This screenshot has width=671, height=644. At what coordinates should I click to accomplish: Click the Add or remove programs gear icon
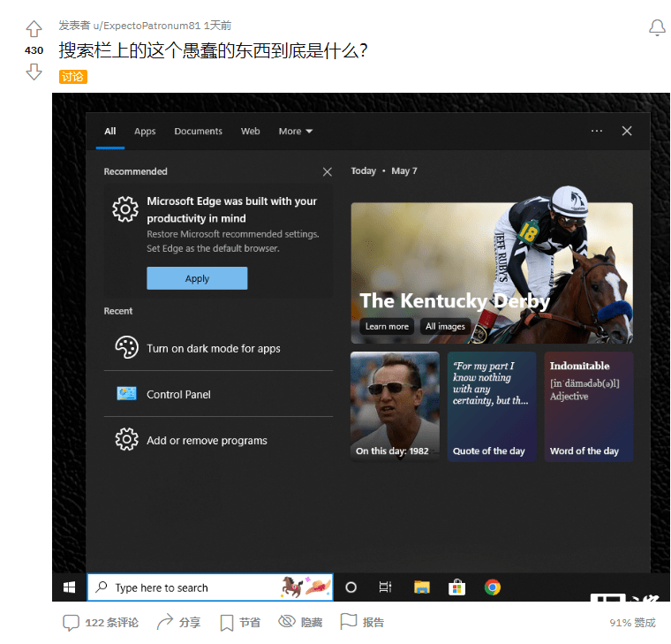pos(126,439)
